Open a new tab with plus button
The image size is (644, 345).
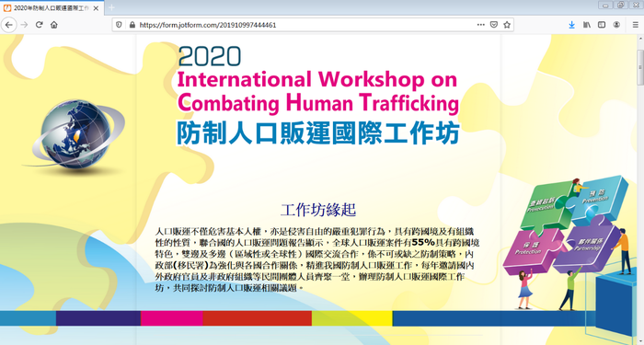tap(111, 7)
